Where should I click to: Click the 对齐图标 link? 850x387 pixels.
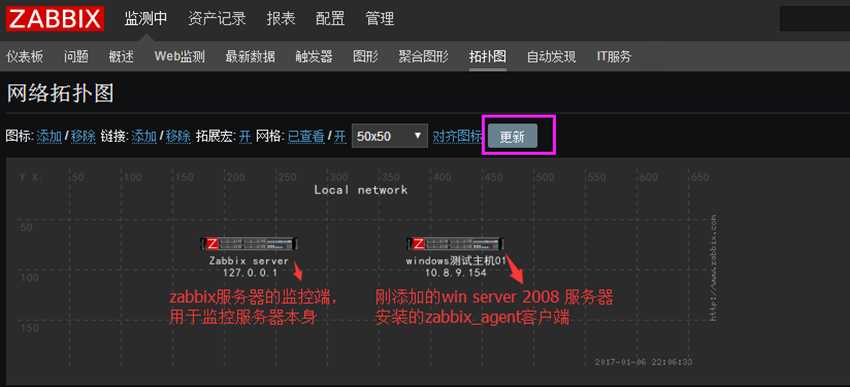[x=457, y=136]
